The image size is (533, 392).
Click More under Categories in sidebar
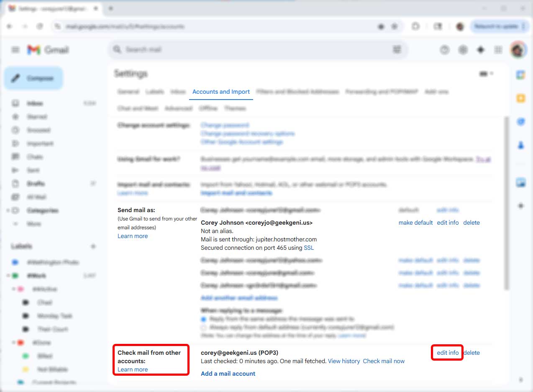(x=33, y=224)
